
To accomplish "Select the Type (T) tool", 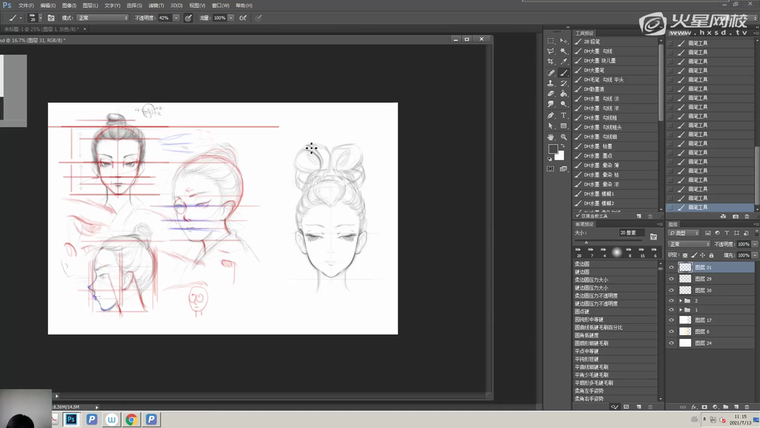I will point(564,115).
